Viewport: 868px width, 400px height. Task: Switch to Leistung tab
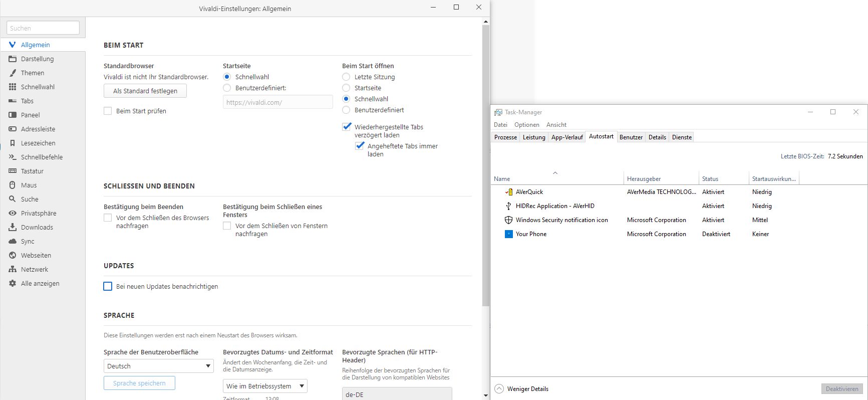pos(534,137)
